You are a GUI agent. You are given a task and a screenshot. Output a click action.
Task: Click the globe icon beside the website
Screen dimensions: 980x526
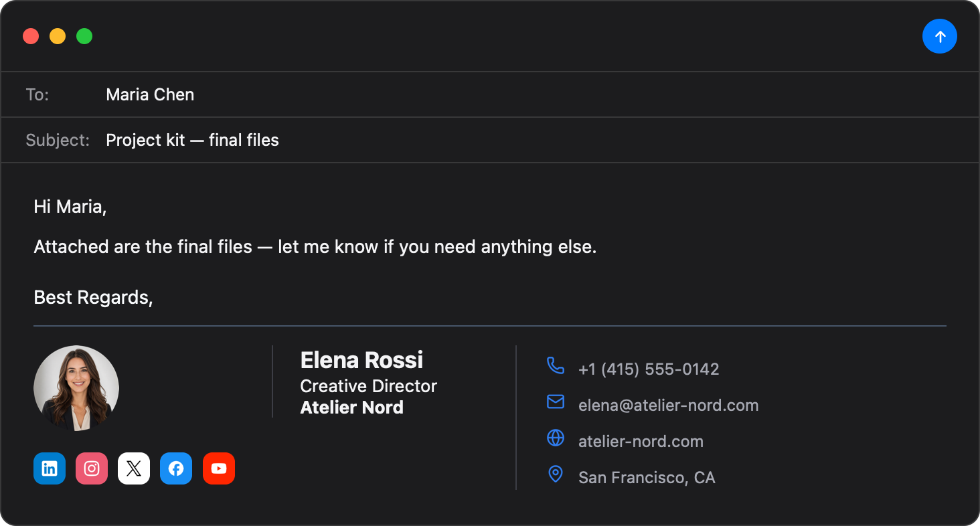[x=556, y=438]
